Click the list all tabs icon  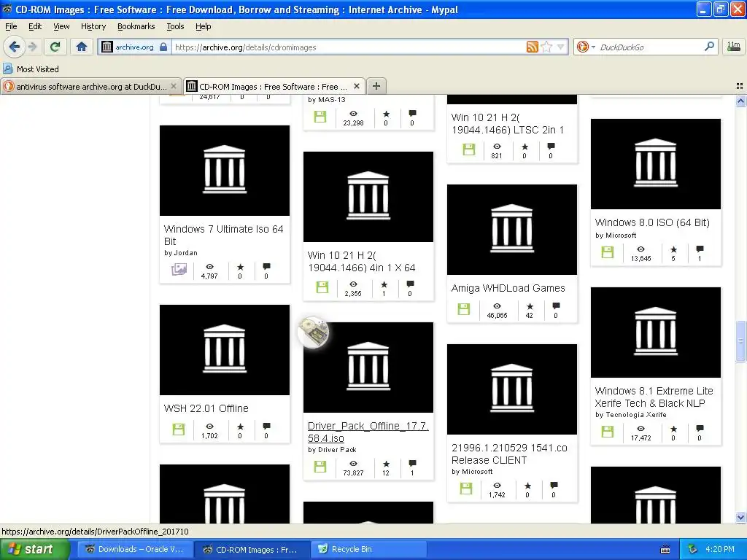[740, 86]
